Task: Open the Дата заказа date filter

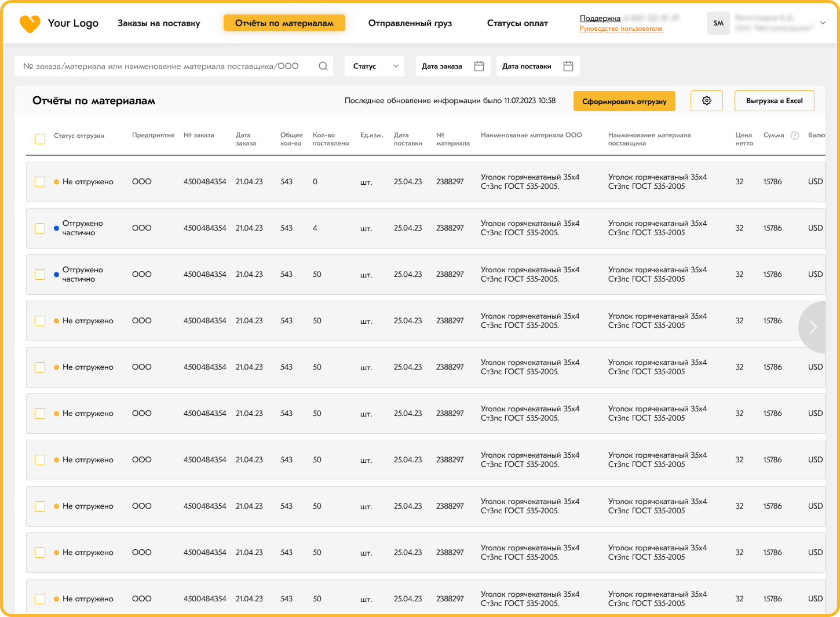Action: click(453, 66)
